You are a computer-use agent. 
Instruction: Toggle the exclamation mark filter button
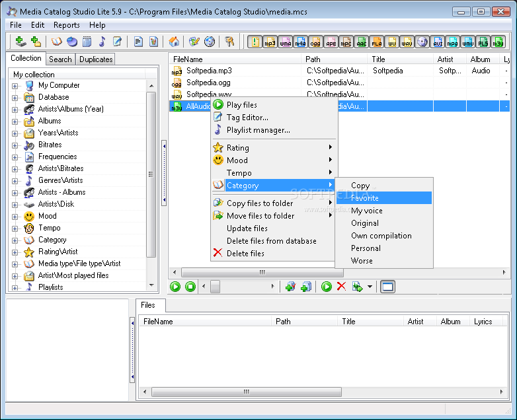click(255, 42)
